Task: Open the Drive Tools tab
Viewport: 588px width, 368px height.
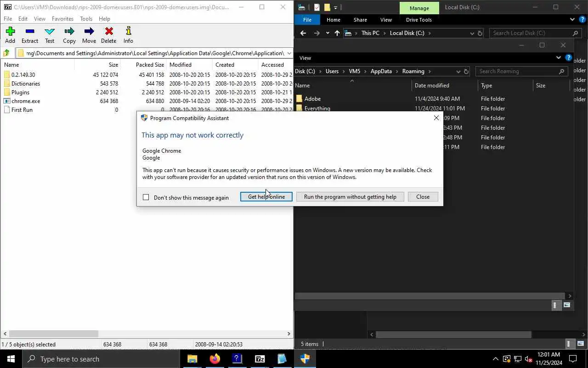Action: 419,20
